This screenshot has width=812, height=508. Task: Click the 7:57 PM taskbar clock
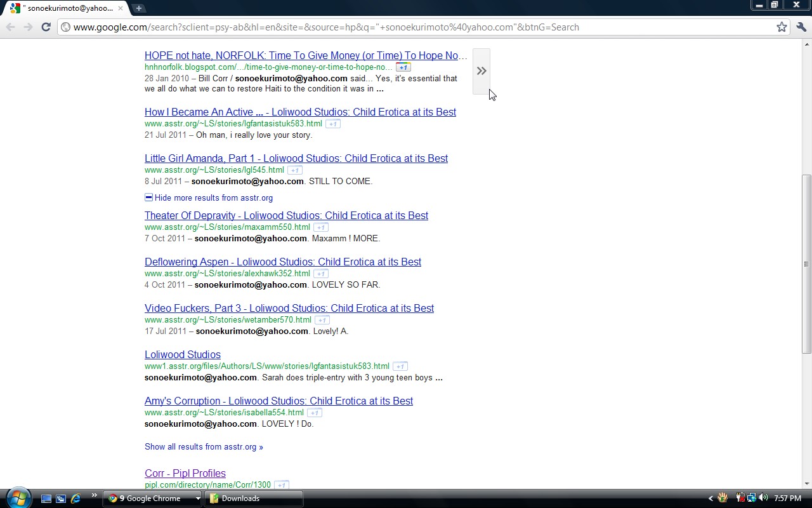coord(788,498)
